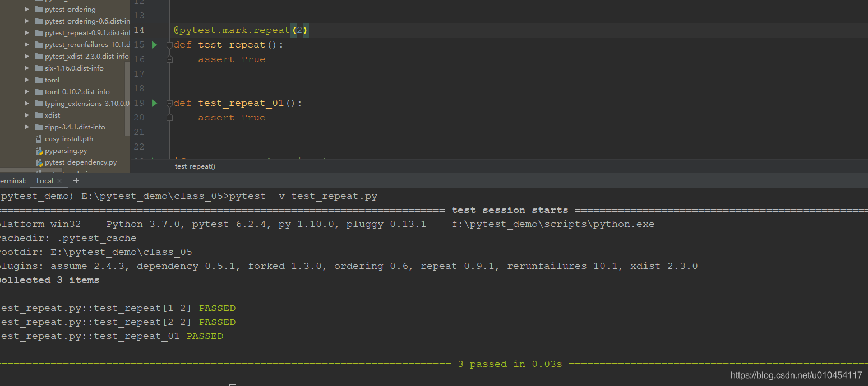Click line number 17 in the gutter
The image size is (868, 386).
[x=139, y=74]
